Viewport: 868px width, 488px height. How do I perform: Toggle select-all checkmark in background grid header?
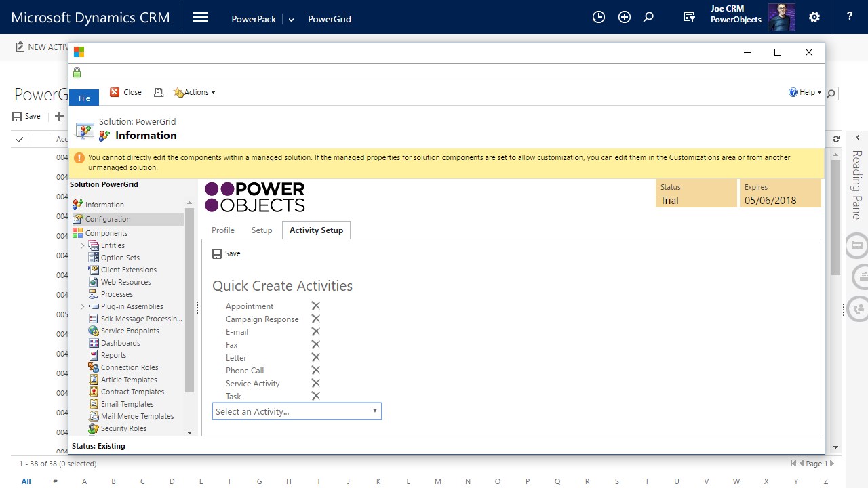[20, 139]
